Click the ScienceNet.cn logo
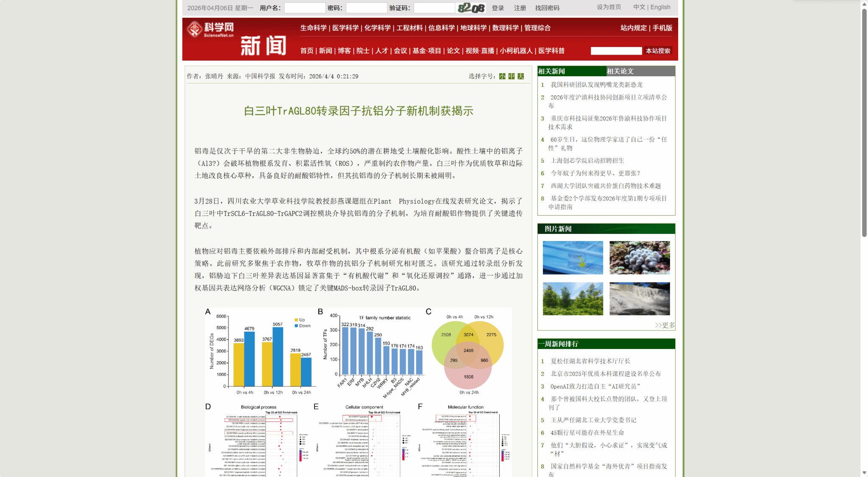The height and width of the screenshot is (477, 868). (x=211, y=29)
